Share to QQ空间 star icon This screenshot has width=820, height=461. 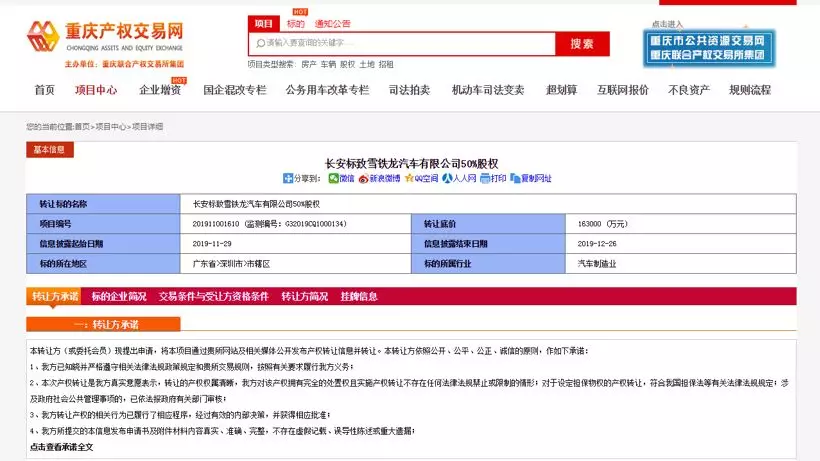click(x=409, y=178)
